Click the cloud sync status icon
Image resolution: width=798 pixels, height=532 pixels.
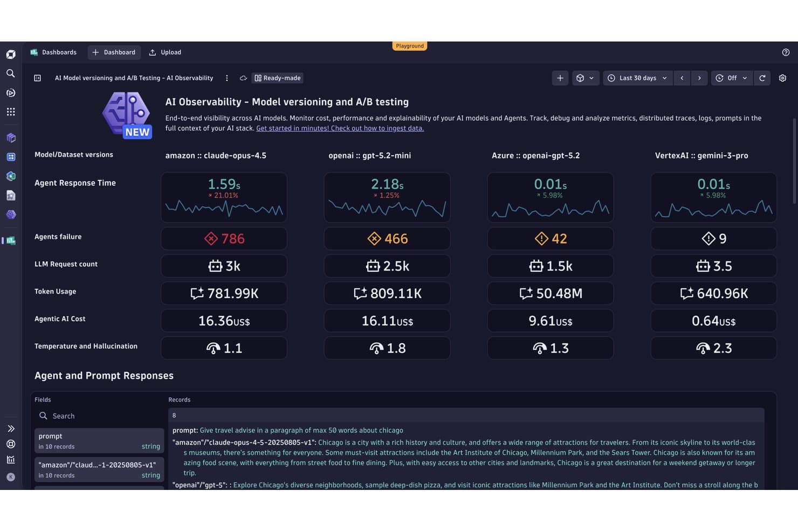(x=243, y=78)
